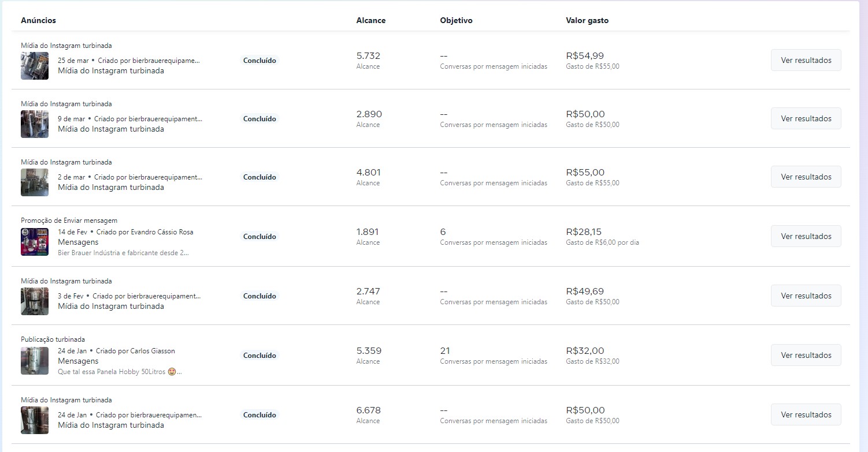Open Ver resultados for the 6.678 reach ad
Screen dimensions: 868x452
(x=806, y=414)
